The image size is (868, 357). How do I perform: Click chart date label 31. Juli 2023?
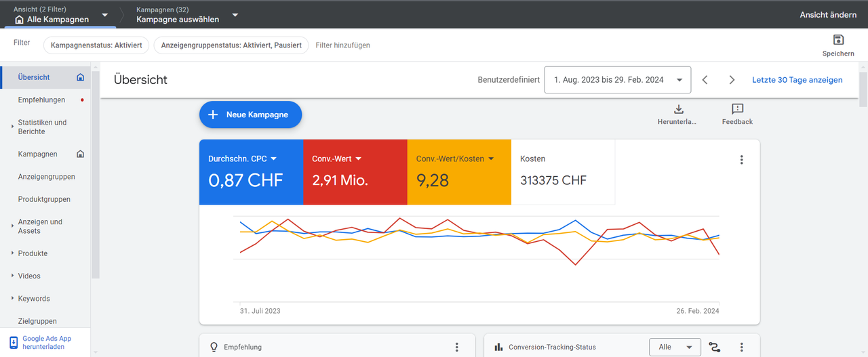pyautogui.click(x=260, y=311)
